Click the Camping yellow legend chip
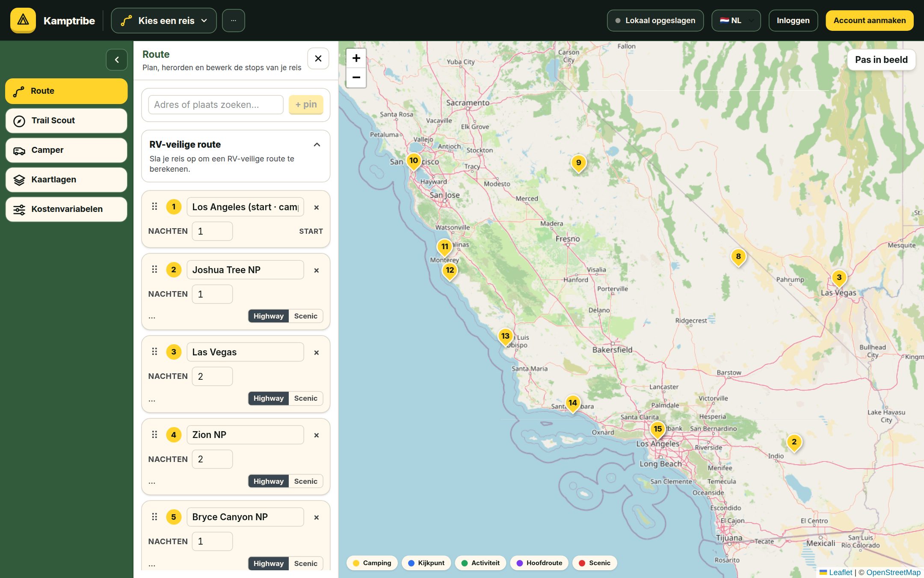Image resolution: width=924 pixels, height=578 pixels. pyautogui.click(x=372, y=563)
